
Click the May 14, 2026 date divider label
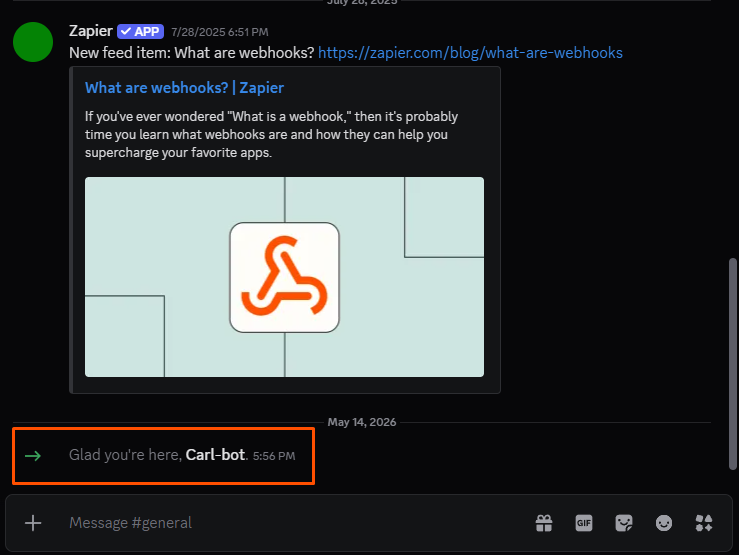[362, 422]
